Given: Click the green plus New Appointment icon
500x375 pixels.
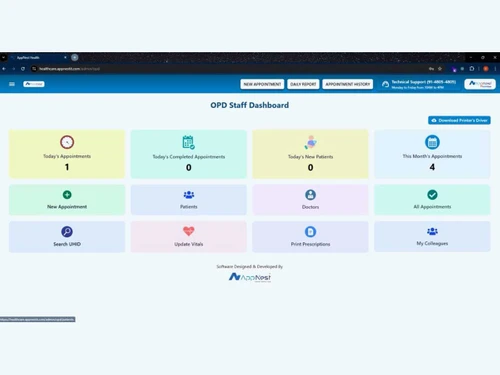Looking at the screenshot, I should coord(67,195).
